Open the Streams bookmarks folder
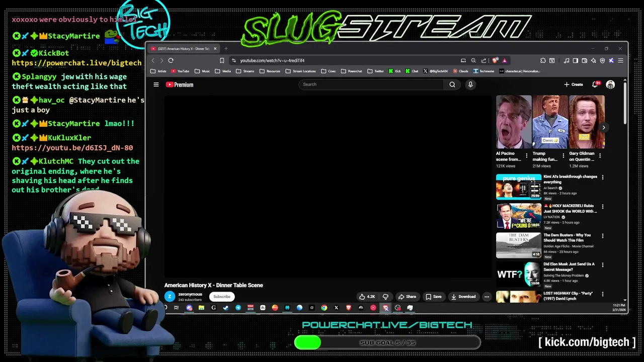Viewport: 644px width, 362px height. (245, 71)
